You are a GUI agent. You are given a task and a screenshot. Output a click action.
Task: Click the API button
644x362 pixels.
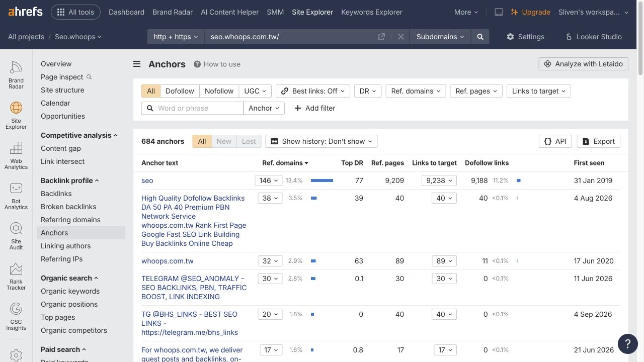pyautogui.click(x=555, y=141)
